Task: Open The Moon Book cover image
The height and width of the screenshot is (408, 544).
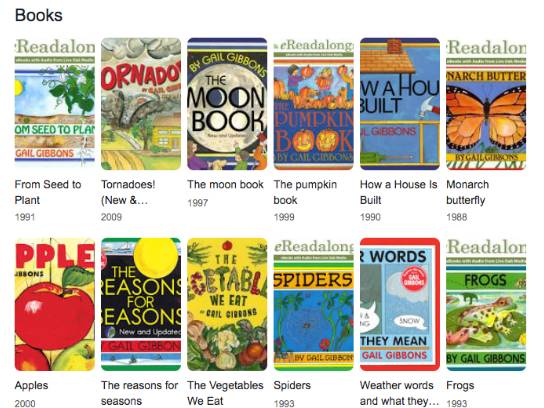Action: [227, 104]
